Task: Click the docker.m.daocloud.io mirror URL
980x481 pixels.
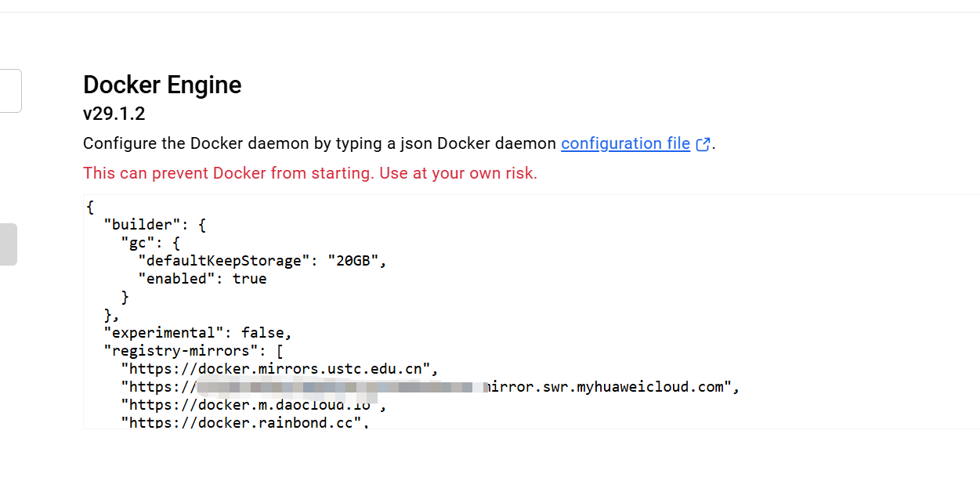Action: point(254,405)
